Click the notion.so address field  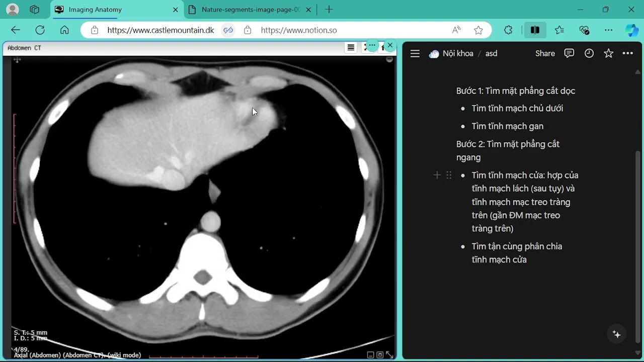(299, 30)
